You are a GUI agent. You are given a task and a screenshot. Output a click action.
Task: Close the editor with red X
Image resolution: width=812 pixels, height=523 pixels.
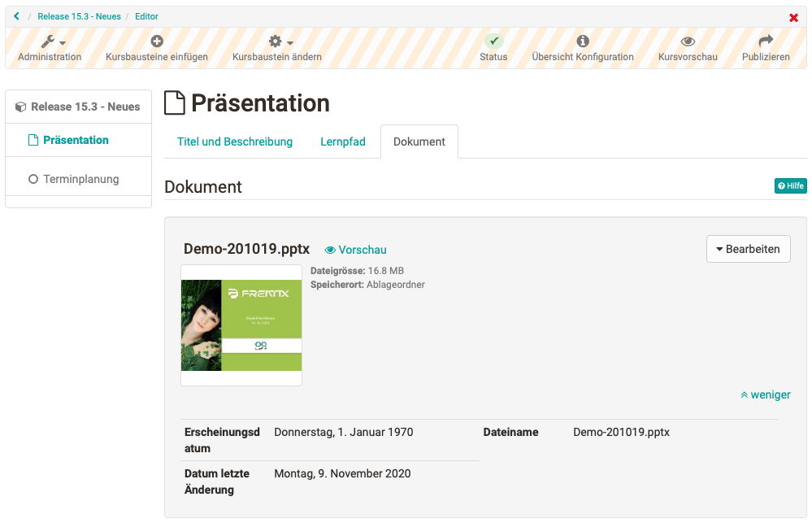pyautogui.click(x=794, y=17)
